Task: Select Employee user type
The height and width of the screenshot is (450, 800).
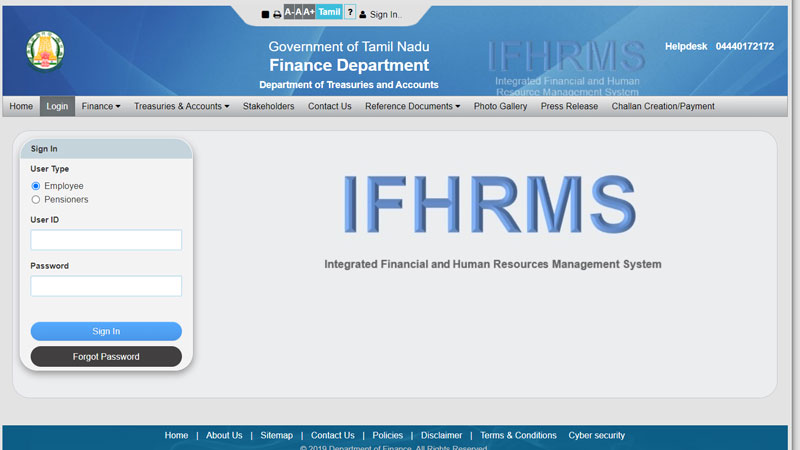Action: pos(36,186)
